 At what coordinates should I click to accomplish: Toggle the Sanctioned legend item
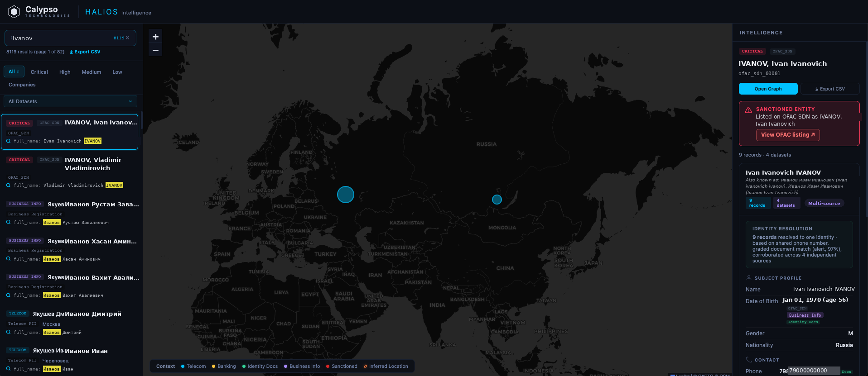click(342, 366)
